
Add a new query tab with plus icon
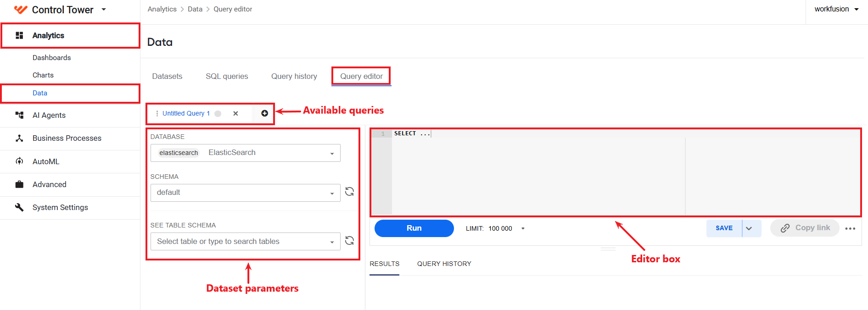point(264,113)
